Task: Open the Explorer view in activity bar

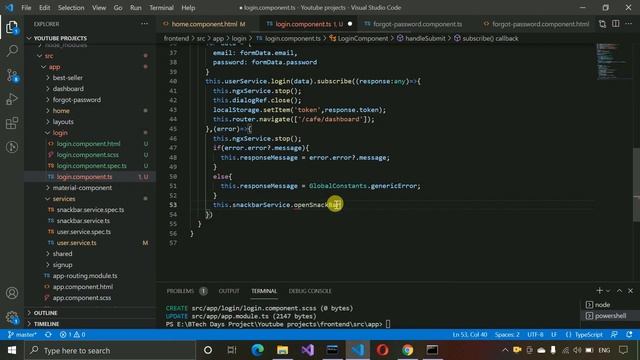Action: [x=12, y=27]
